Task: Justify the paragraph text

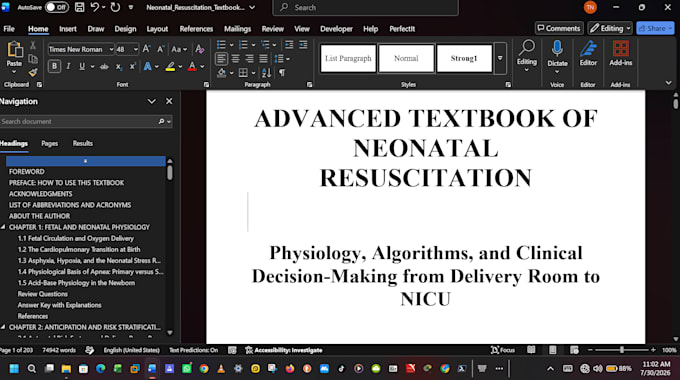Action: click(x=263, y=59)
